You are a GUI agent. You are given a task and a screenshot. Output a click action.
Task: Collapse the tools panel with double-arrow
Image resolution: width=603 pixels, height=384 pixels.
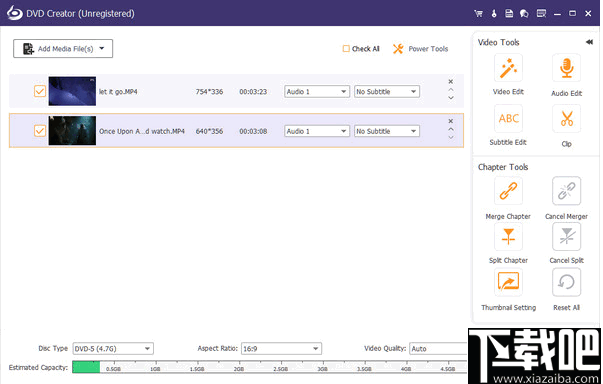589,42
